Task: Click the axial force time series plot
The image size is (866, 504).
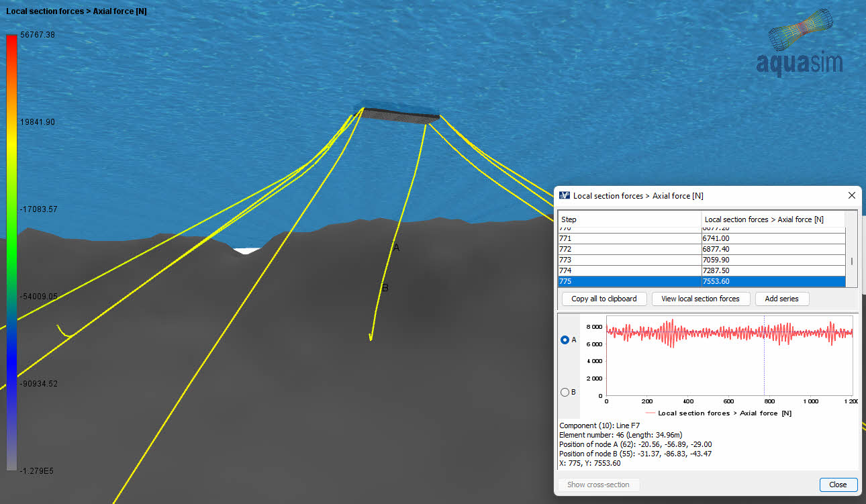Action: pyautogui.click(x=729, y=355)
